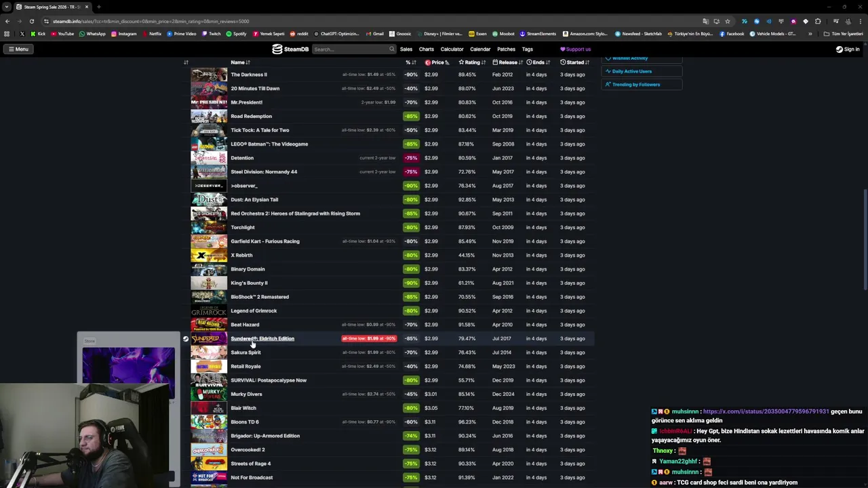
Task: Open the YouTube bookmark
Action: tap(62, 34)
